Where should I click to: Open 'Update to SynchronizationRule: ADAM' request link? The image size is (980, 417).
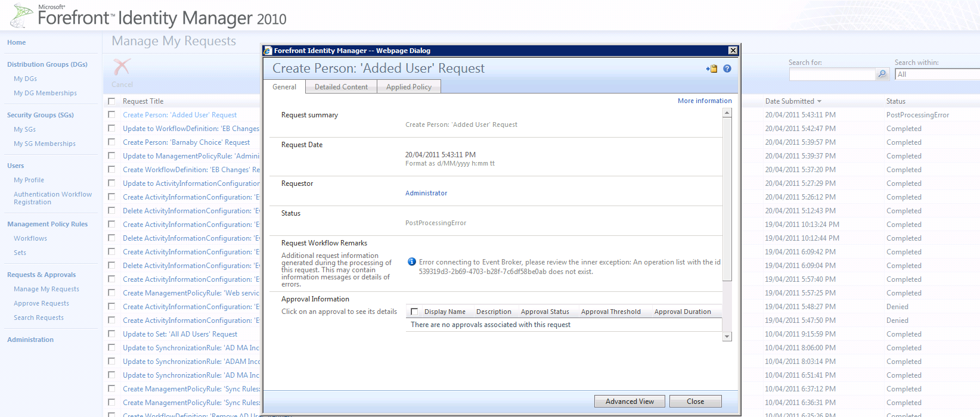pos(191,362)
